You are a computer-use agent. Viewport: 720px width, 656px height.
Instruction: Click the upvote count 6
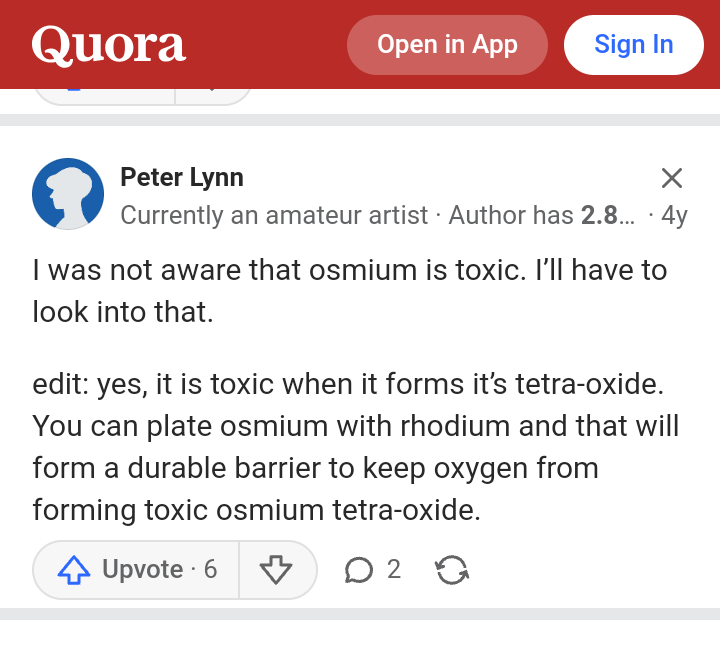[x=210, y=570]
